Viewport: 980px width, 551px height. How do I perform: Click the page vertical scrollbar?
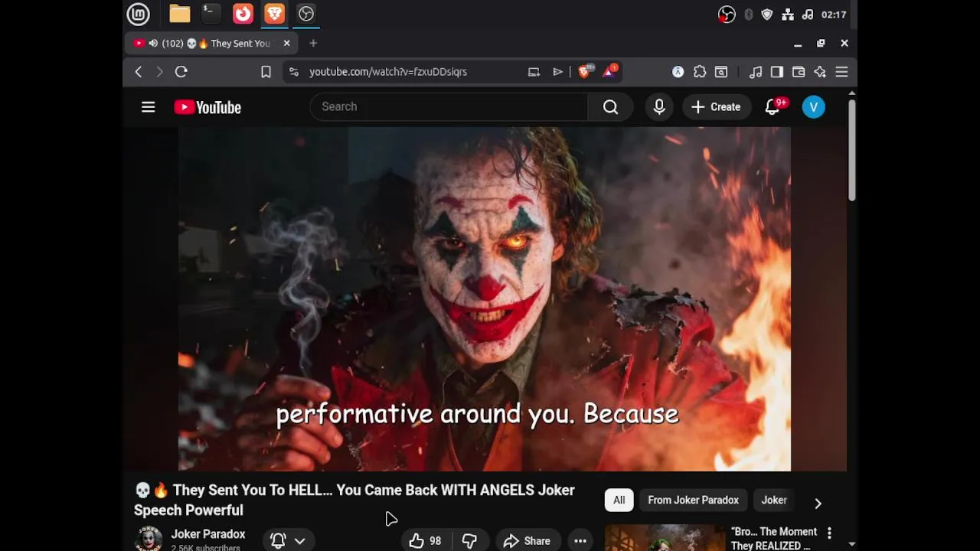click(851, 149)
